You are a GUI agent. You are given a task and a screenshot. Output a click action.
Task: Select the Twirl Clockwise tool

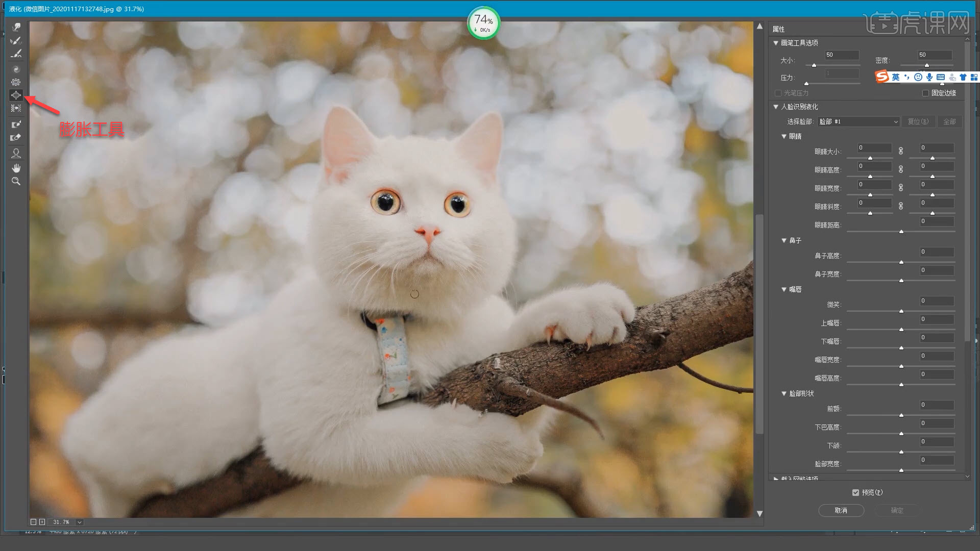pos(16,69)
